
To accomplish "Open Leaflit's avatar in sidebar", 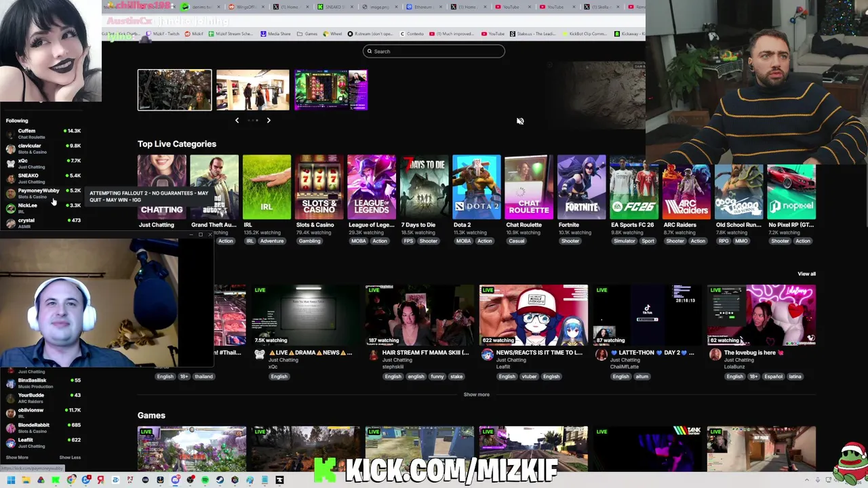I will click(x=10, y=443).
